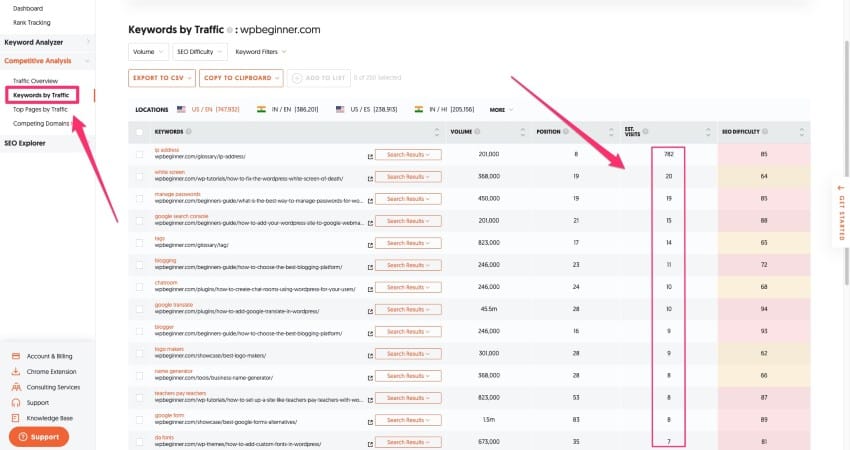Click the Add to List button

click(319, 78)
